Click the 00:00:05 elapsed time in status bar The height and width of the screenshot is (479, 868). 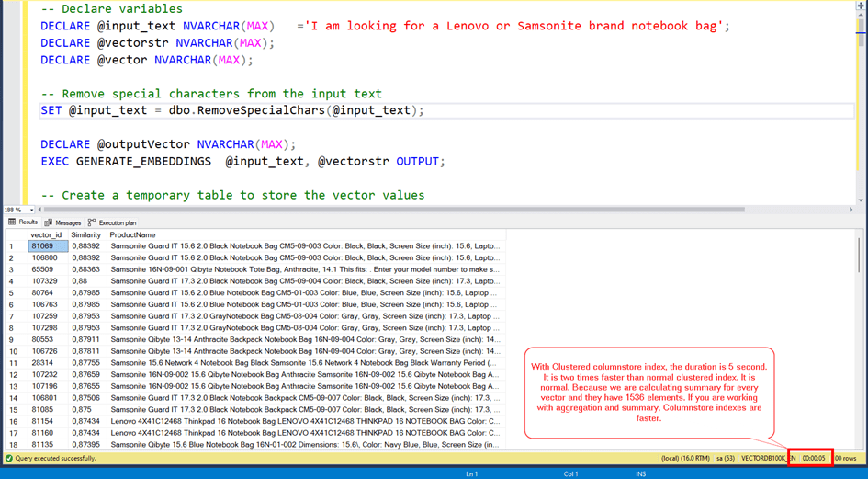coord(813,458)
